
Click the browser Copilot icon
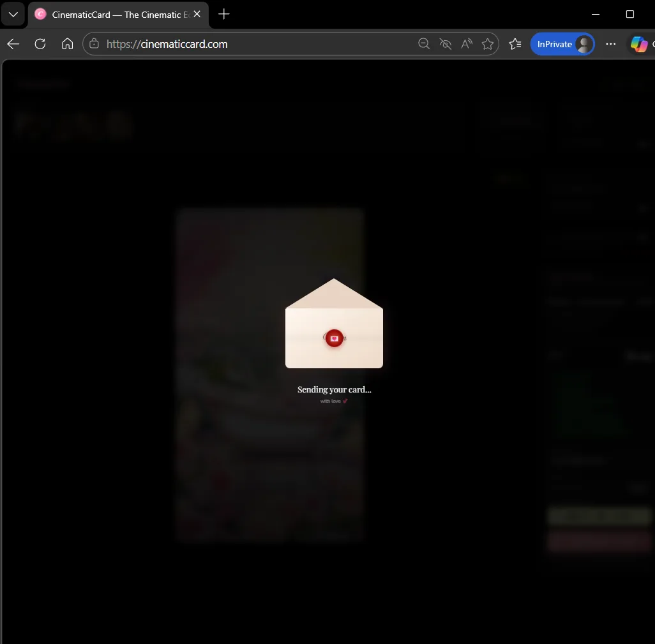pyautogui.click(x=638, y=44)
